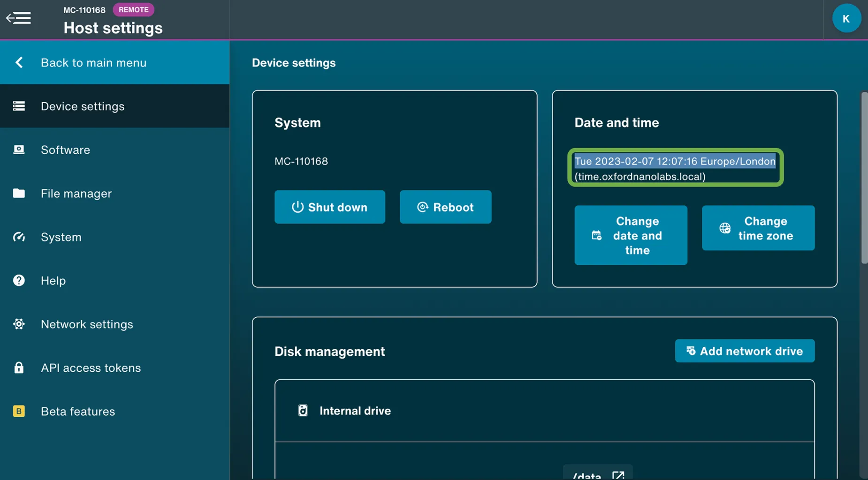The image size is (868, 480).
Task: Open the /data external link icon
Action: point(618,474)
